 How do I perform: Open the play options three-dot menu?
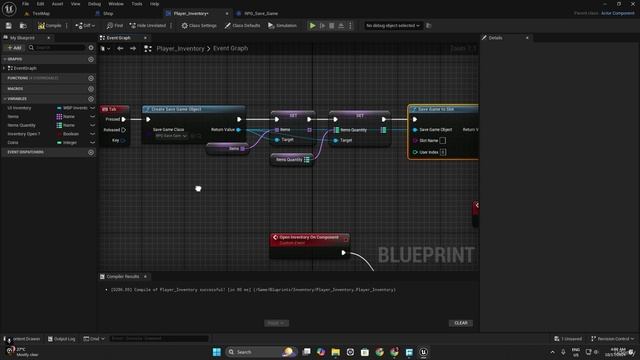click(x=350, y=26)
